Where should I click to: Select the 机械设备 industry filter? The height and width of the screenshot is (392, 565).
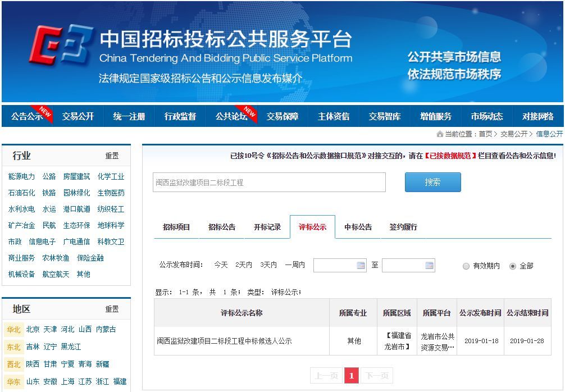point(21,274)
